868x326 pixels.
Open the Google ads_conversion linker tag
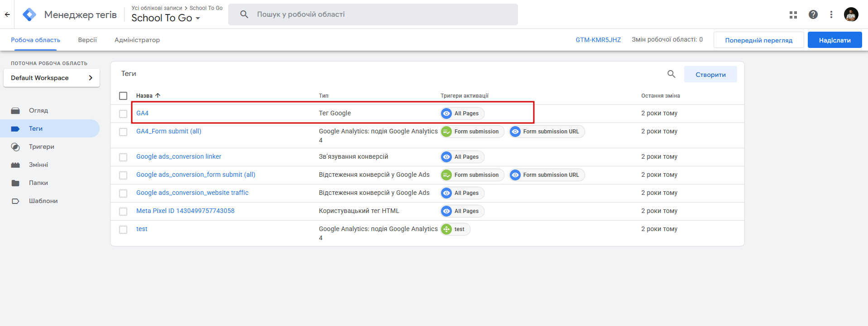pyautogui.click(x=179, y=156)
